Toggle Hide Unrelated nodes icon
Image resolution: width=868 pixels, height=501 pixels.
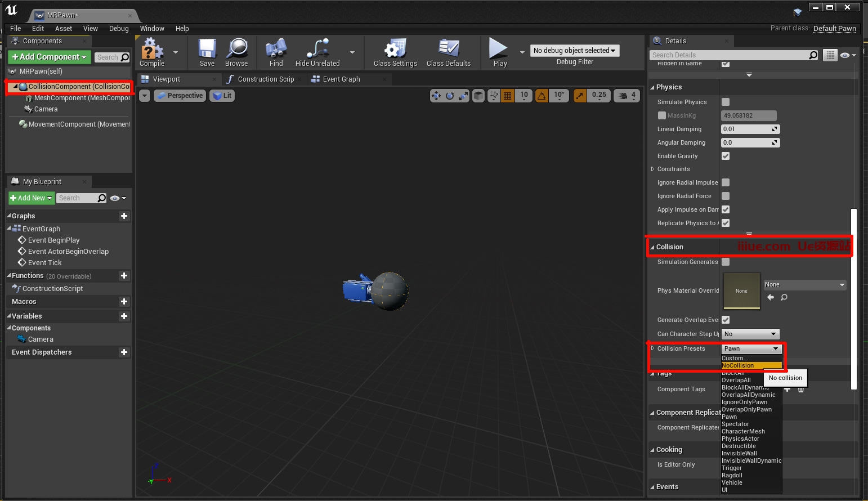tap(317, 52)
